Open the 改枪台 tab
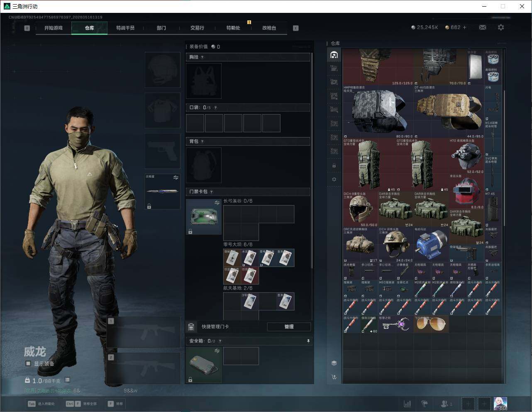 [269, 28]
